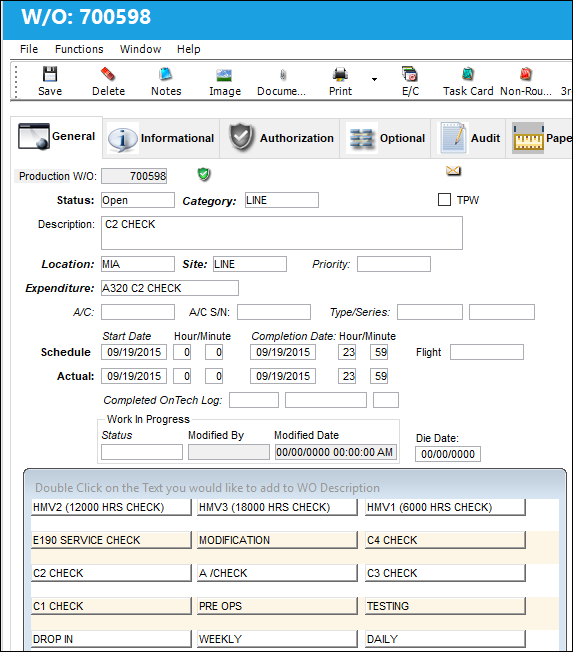Select the C2 CHECK list entry
573x652 pixels.
pyautogui.click(x=111, y=573)
